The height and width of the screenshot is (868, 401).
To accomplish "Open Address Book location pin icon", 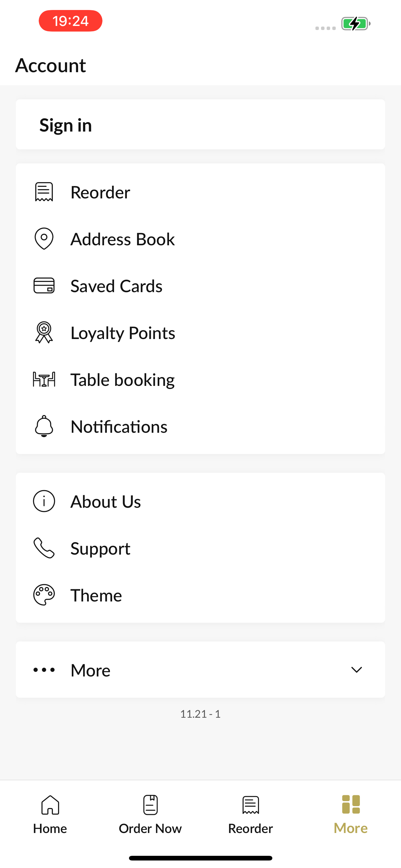I will click(x=44, y=239).
